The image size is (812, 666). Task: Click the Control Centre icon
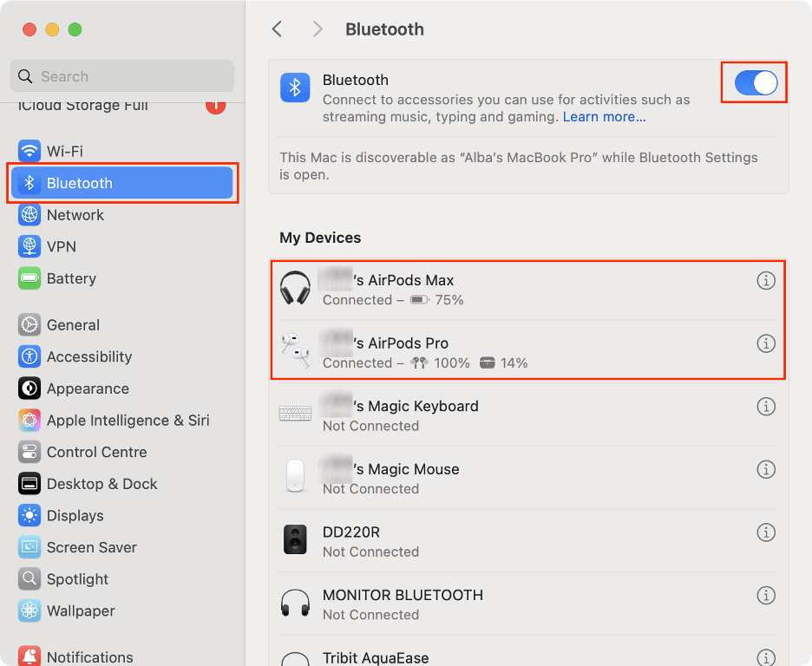[x=29, y=452]
